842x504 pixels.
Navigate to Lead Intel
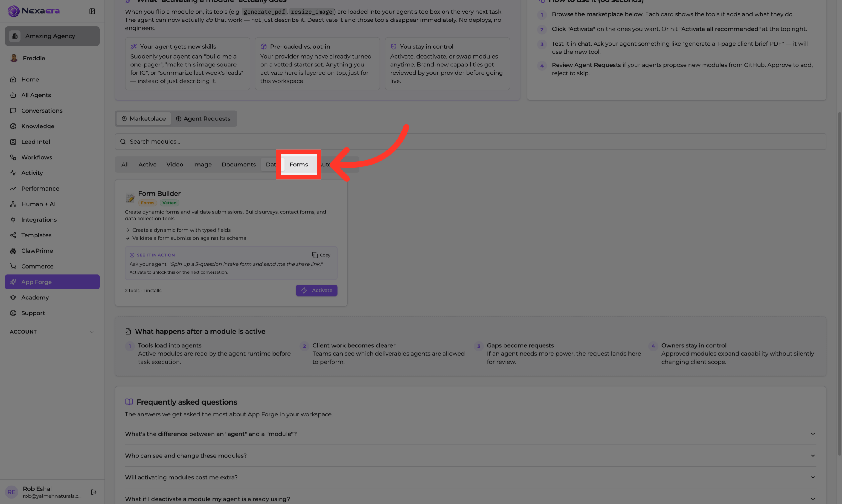pos(52,142)
